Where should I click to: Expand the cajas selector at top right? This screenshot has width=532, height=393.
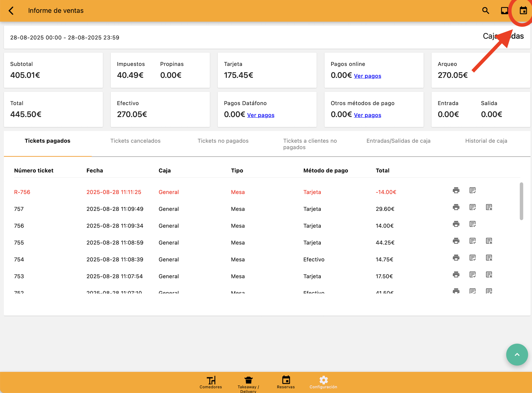pyautogui.click(x=503, y=36)
